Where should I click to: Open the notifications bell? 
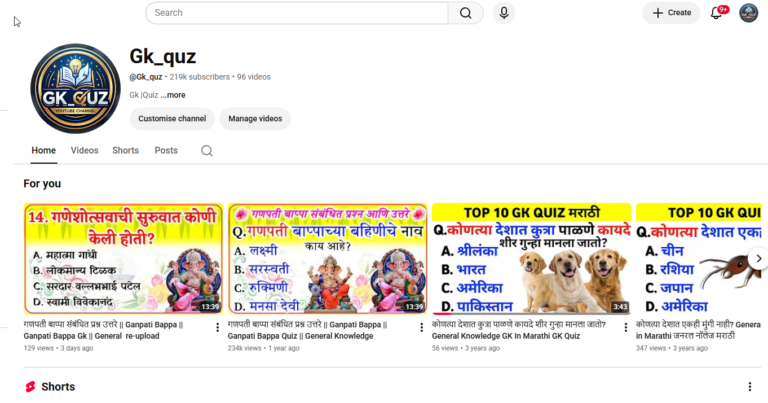[717, 13]
